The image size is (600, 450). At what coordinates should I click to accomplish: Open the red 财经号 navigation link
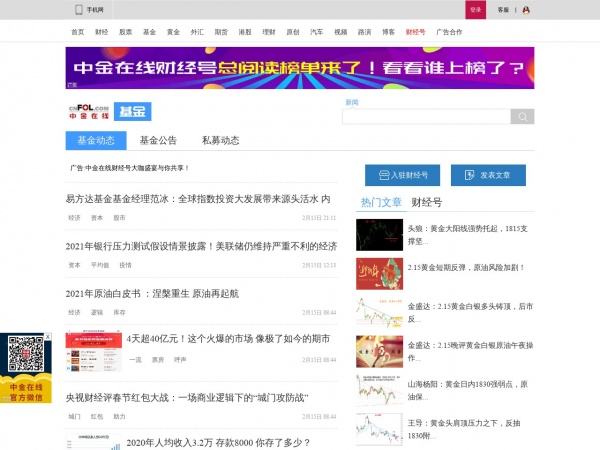416,32
